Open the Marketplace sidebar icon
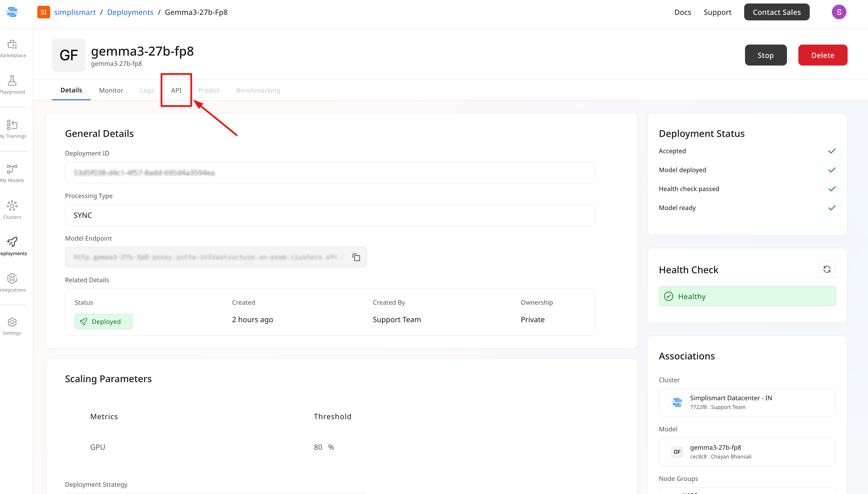This screenshot has height=494, width=868. coord(12,45)
